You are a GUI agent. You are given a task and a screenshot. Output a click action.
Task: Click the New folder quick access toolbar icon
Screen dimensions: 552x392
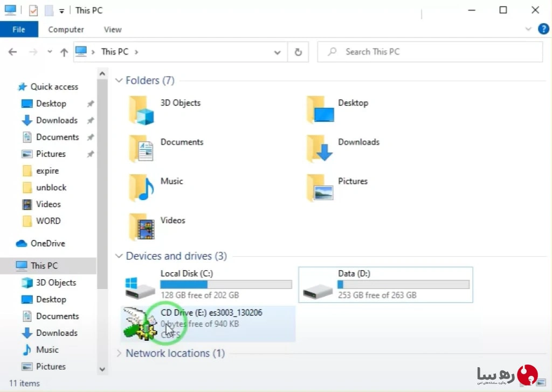(x=49, y=11)
